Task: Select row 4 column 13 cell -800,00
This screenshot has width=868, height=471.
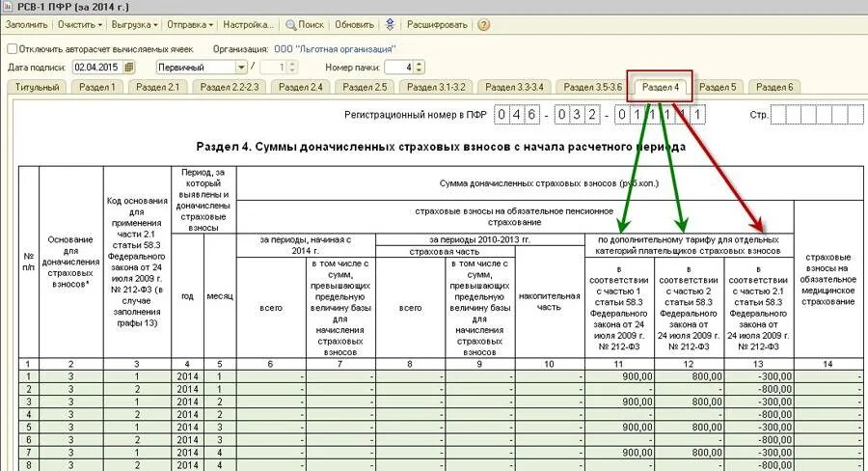Action: point(759,414)
